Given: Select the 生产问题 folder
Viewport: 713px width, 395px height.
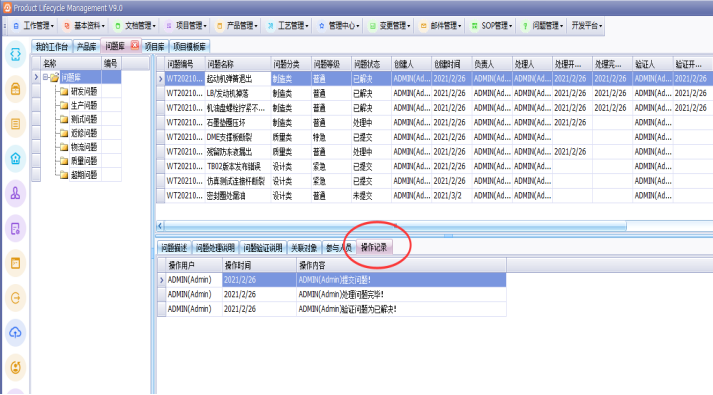Looking at the screenshot, I should [84, 105].
